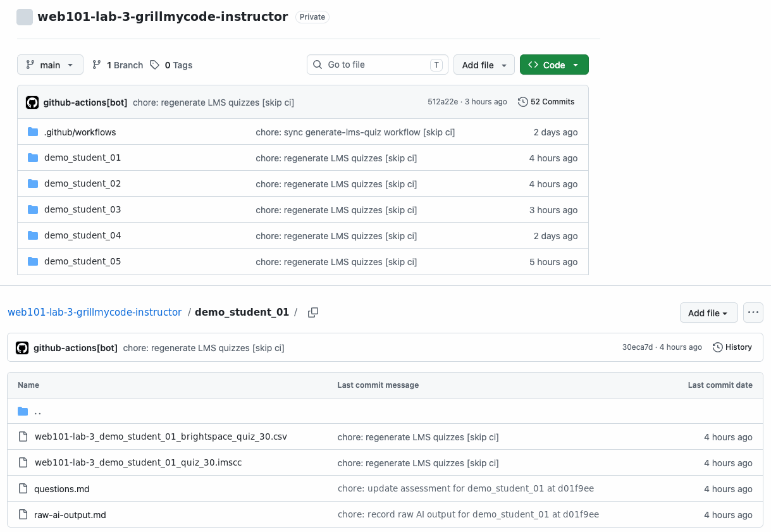The width and height of the screenshot is (771, 532).
Task: Go to parent directory via the .. row
Action: tap(385, 411)
